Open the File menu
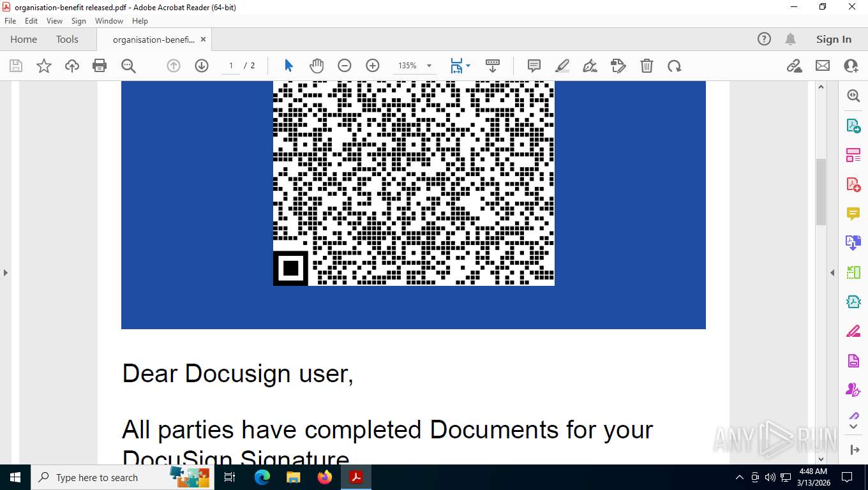 tap(10, 21)
